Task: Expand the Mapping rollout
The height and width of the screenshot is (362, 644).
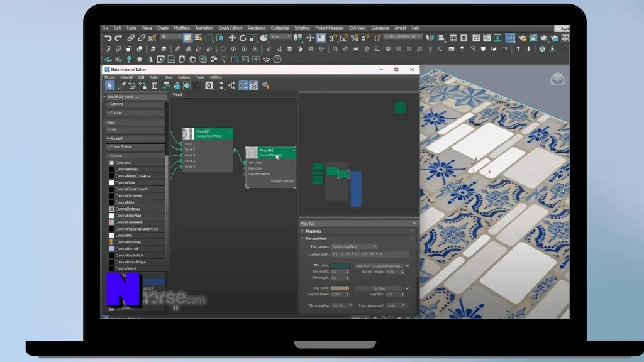Action: coord(313,231)
